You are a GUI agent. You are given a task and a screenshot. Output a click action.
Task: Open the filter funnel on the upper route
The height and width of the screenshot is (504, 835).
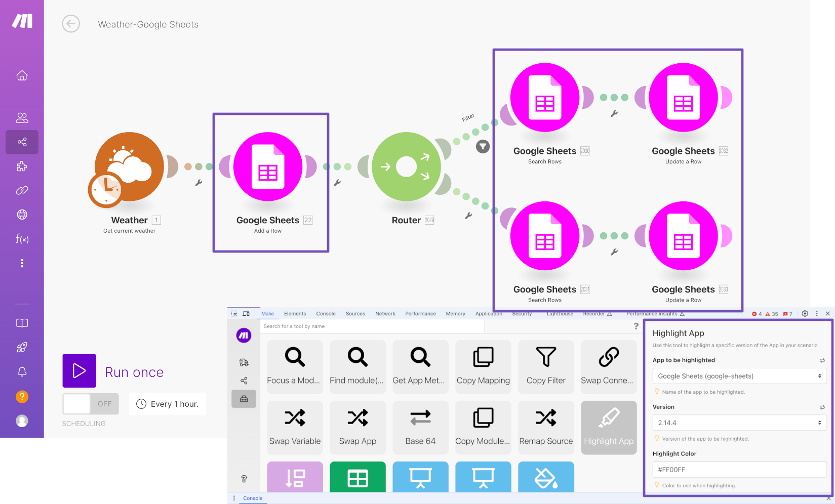click(483, 147)
